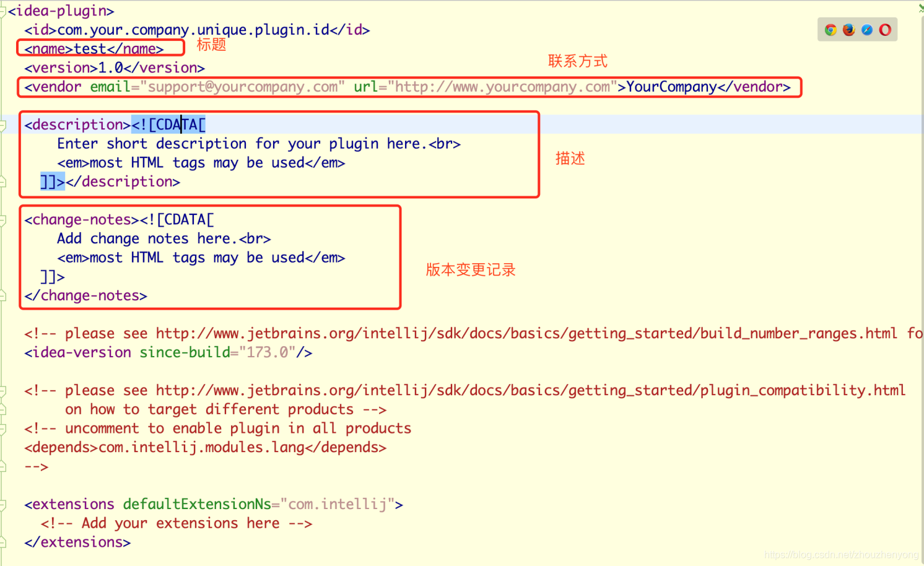This screenshot has width=924, height=566.
Task: Click the closing </extensions> tag
Action: 77,542
